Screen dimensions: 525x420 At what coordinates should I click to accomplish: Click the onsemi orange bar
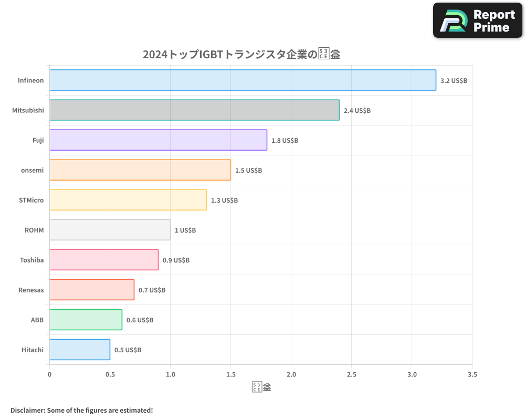coord(139,170)
